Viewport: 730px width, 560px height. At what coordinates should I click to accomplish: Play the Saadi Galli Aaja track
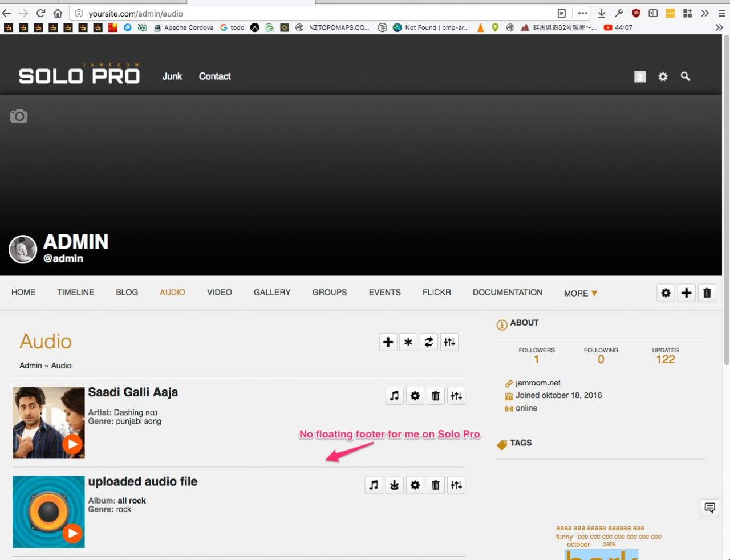[x=72, y=444]
